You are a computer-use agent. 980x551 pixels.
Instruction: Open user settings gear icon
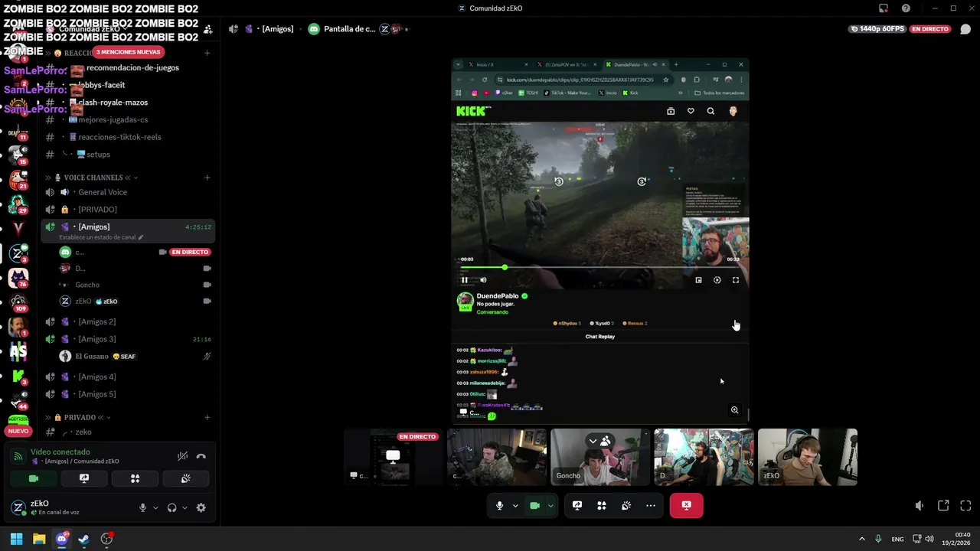[201, 507]
